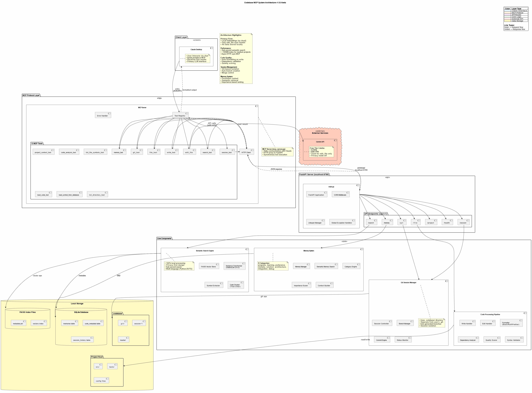This screenshot has height=393, width=532.
Task: Click the Data Storage yellow legend swatch
Action: click(507, 21)
